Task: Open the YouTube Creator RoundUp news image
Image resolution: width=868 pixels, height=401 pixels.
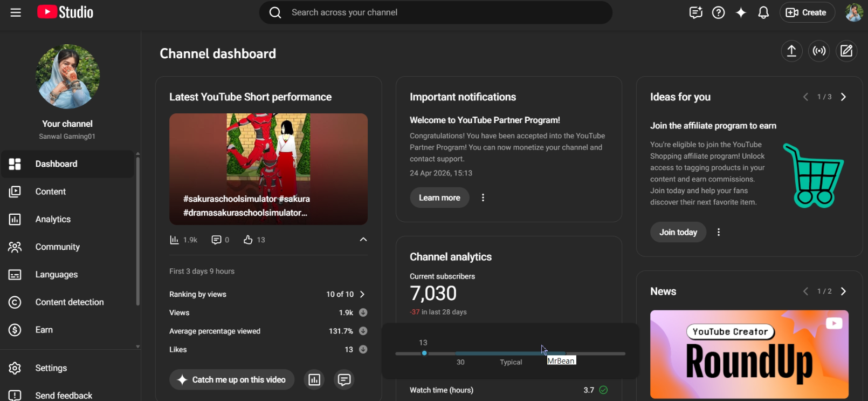Action: (x=749, y=354)
